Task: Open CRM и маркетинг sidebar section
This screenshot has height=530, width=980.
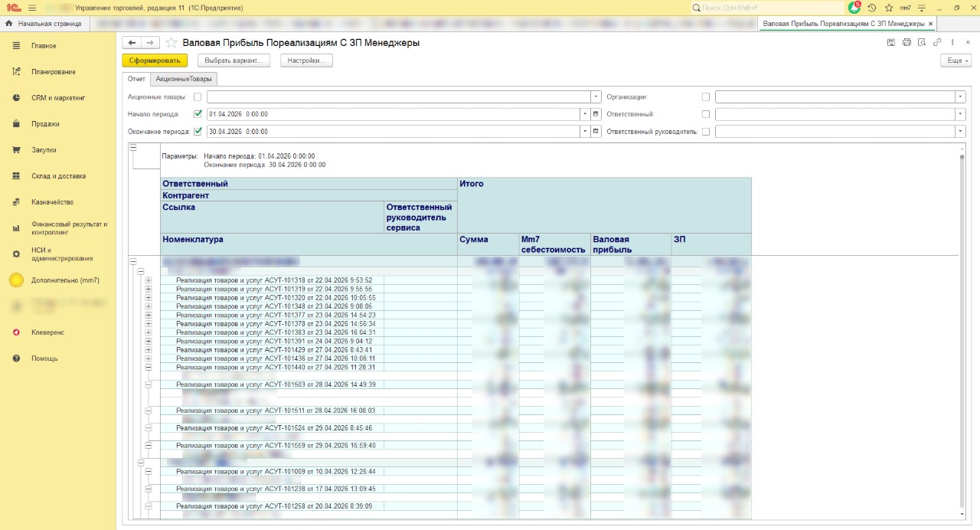Action: 58,98
